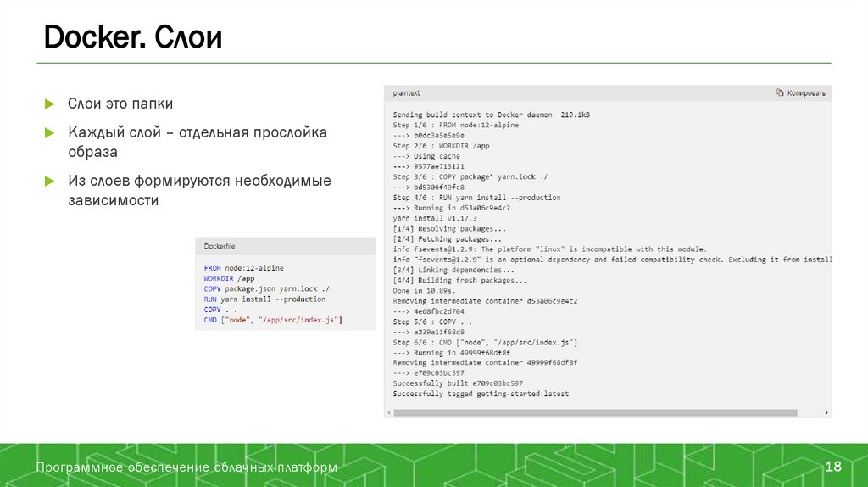868x487 pixels.
Task: Click the 'Running in d53a06c9e4c2' line
Action: 451,208
